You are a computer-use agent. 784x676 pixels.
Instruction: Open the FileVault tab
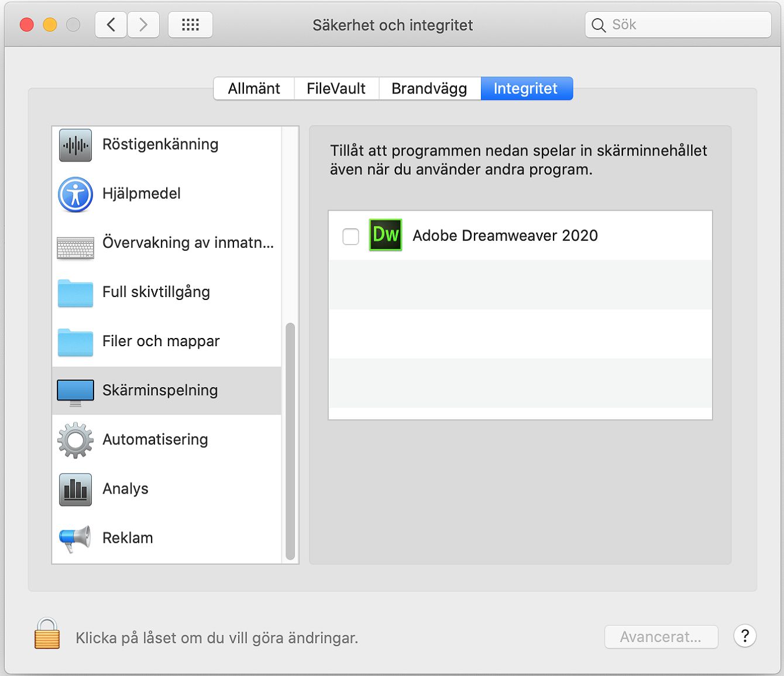click(x=336, y=88)
